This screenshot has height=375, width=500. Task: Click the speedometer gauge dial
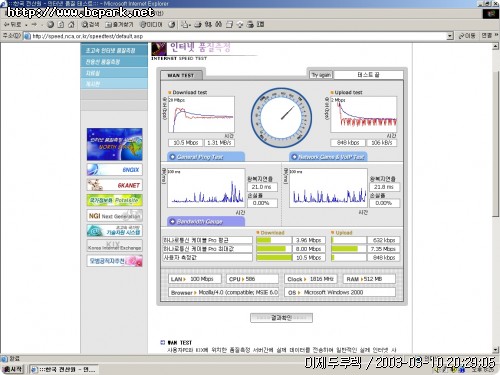[x=282, y=118]
